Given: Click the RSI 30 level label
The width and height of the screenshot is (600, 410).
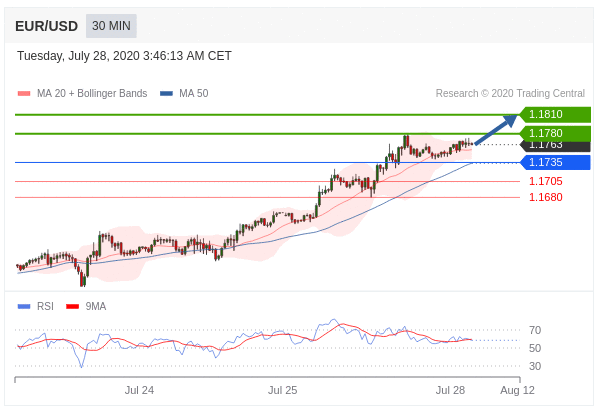Looking at the screenshot, I should tap(535, 366).
